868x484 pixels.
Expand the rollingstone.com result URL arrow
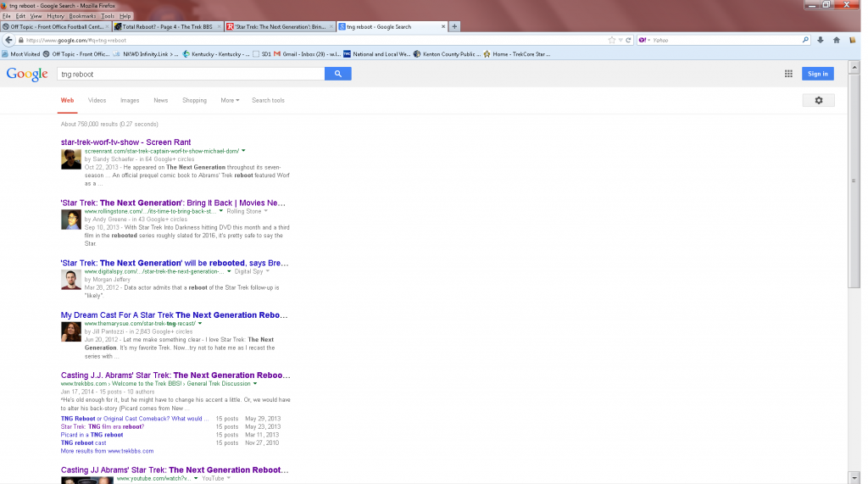(x=221, y=211)
